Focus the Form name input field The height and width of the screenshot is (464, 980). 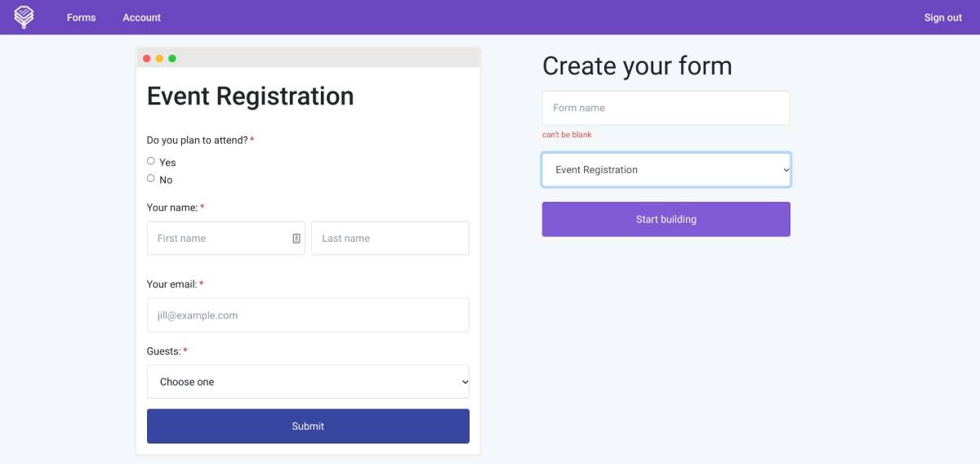click(x=666, y=108)
